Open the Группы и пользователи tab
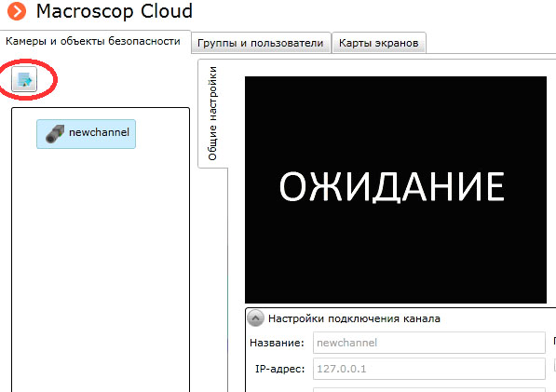The height and width of the screenshot is (392, 556). [x=261, y=43]
